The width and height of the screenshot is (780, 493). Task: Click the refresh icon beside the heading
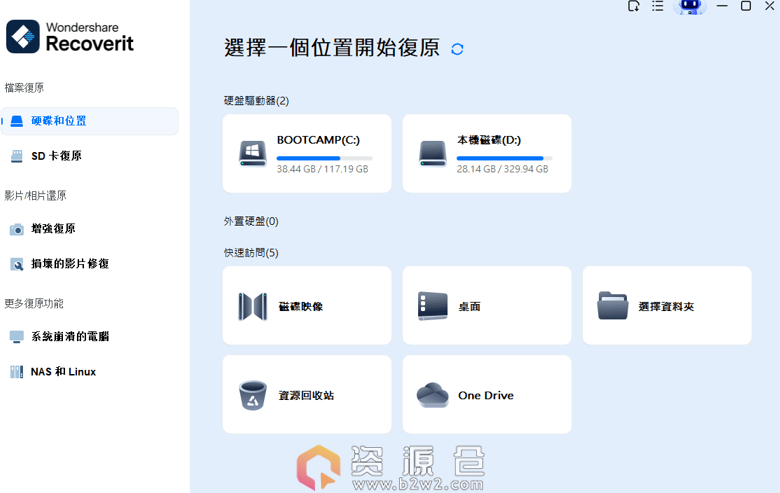coord(457,49)
